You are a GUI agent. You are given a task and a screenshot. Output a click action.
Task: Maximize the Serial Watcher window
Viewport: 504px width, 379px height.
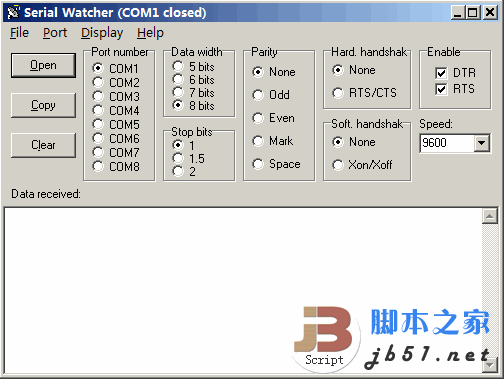(473, 13)
